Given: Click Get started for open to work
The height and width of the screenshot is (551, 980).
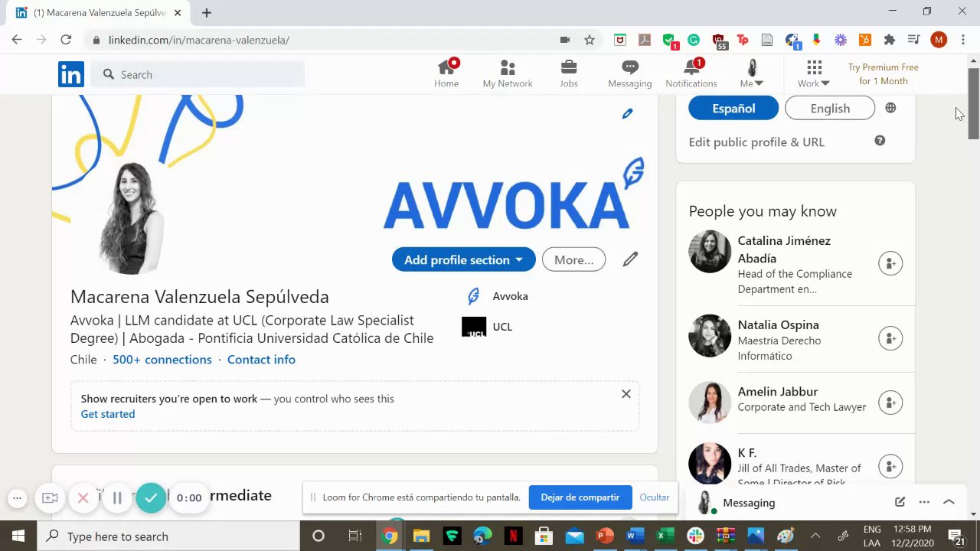Looking at the screenshot, I should point(108,414).
